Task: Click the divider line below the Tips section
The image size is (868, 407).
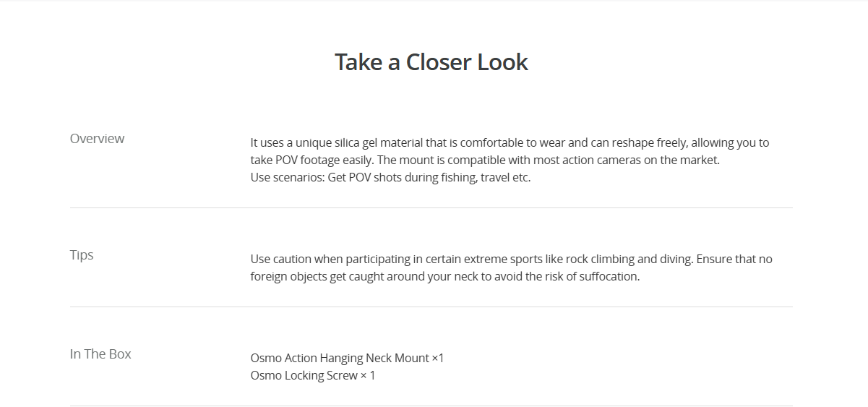Action: [431, 307]
